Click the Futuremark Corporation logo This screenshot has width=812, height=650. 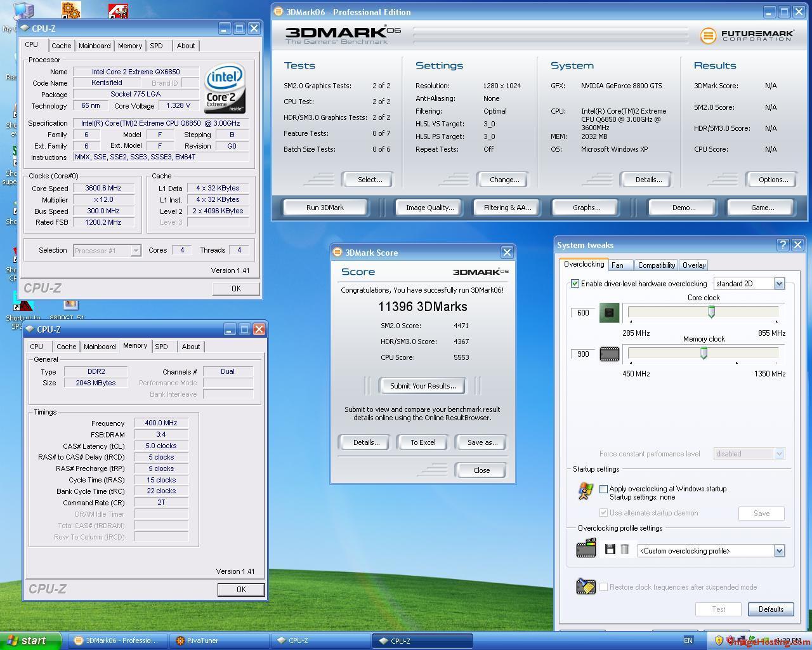(x=747, y=36)
